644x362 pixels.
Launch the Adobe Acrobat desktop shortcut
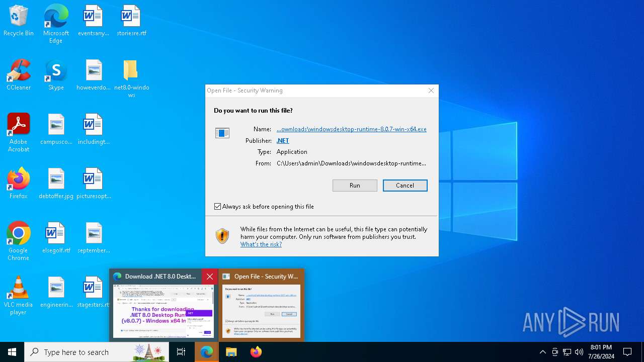(x=19, y=133)
